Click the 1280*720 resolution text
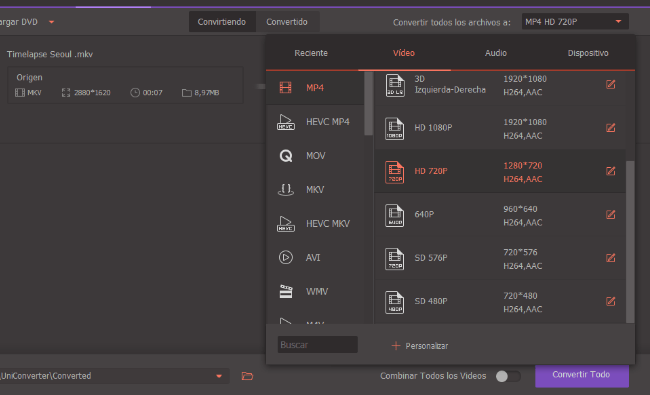This screenshot has width=650, height=395. [523, 166]
